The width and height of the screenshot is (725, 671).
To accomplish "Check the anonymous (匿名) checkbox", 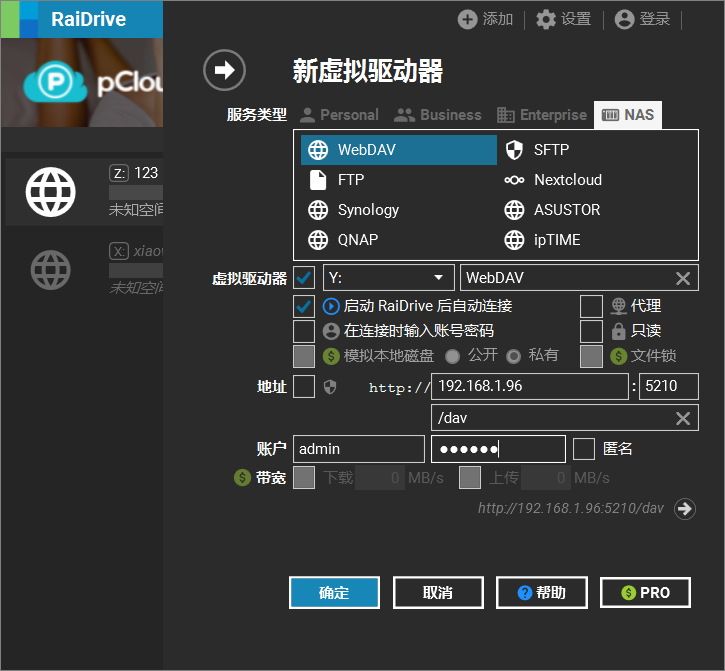I will pos(584,449).
